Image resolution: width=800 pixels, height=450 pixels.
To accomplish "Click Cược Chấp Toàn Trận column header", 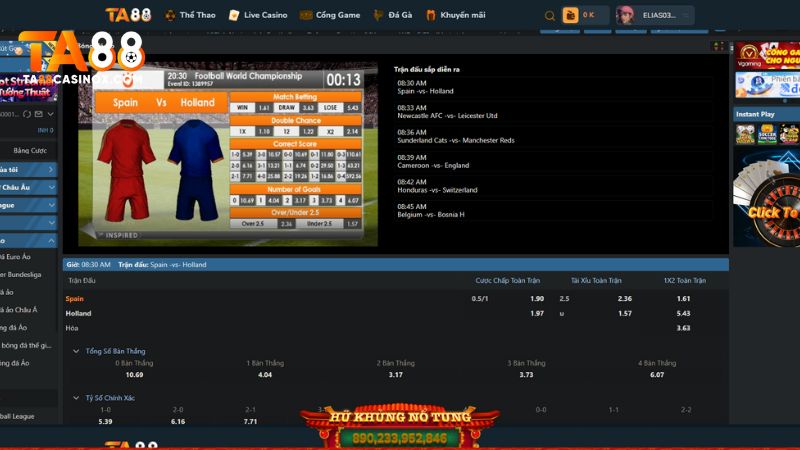I will (x=508, y=281).
